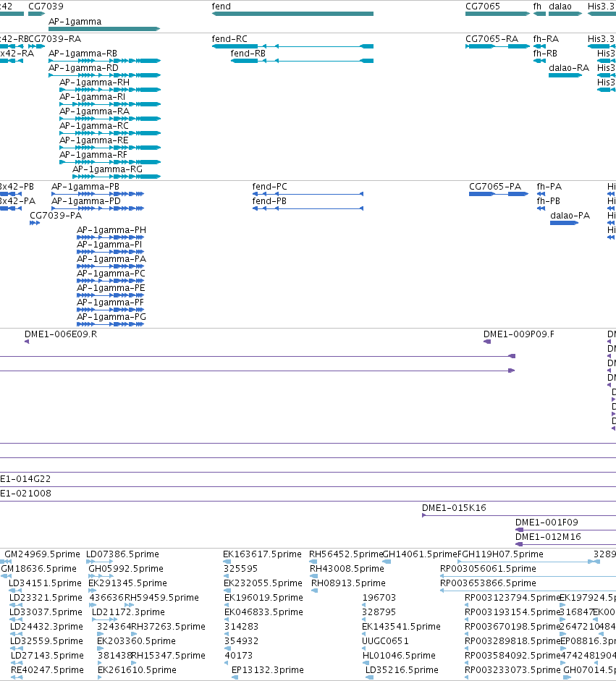Click protein AP-1gamma-PG
The image size is (616, 681).
110,324
